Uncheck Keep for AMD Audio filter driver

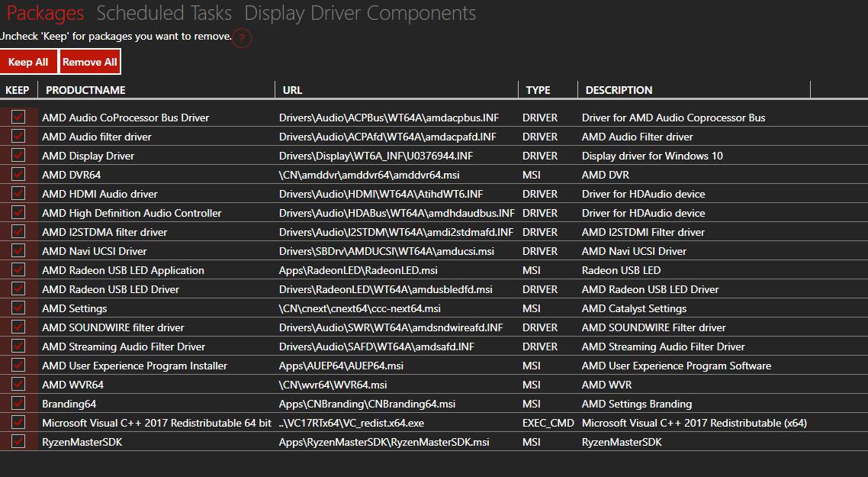(18, 136)
